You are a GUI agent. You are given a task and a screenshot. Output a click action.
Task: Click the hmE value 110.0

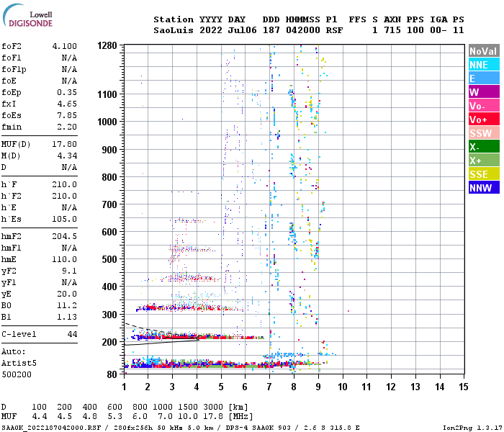tap(65, 259)
